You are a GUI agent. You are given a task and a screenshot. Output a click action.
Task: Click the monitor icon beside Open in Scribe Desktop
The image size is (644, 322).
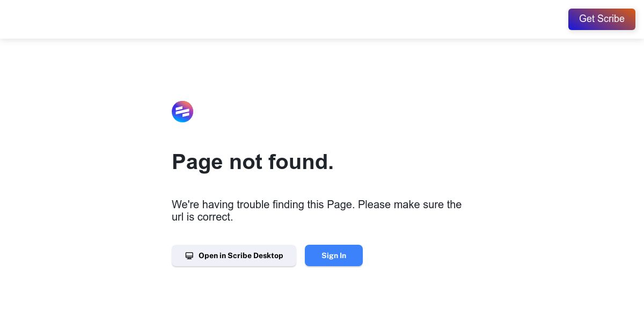pos(189,256)
